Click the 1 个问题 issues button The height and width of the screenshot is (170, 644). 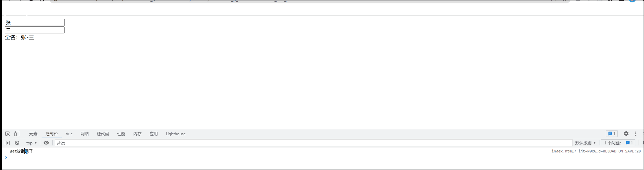[618, 143]
